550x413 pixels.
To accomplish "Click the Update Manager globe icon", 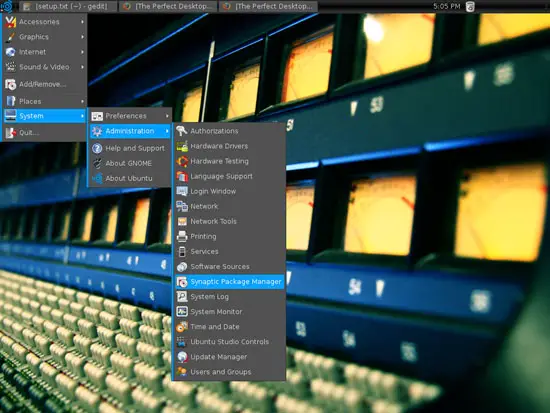I will click(182, 357).
